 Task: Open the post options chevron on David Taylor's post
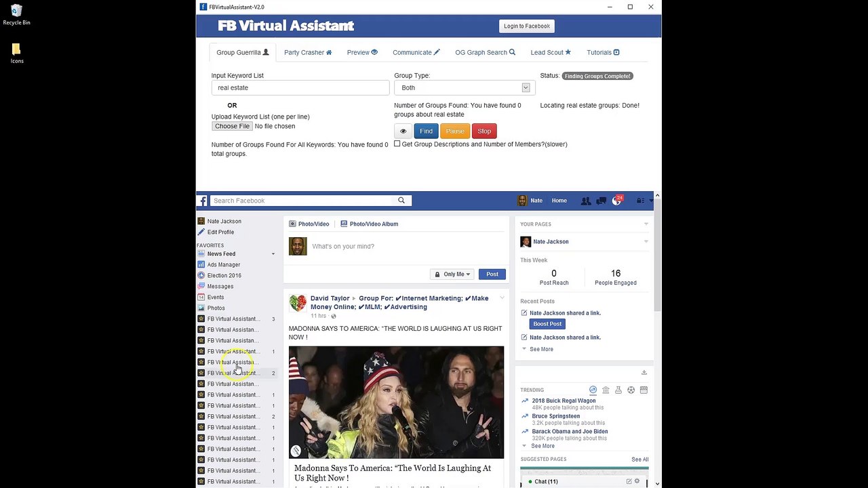pyautogui.click(x=502, y=298)
